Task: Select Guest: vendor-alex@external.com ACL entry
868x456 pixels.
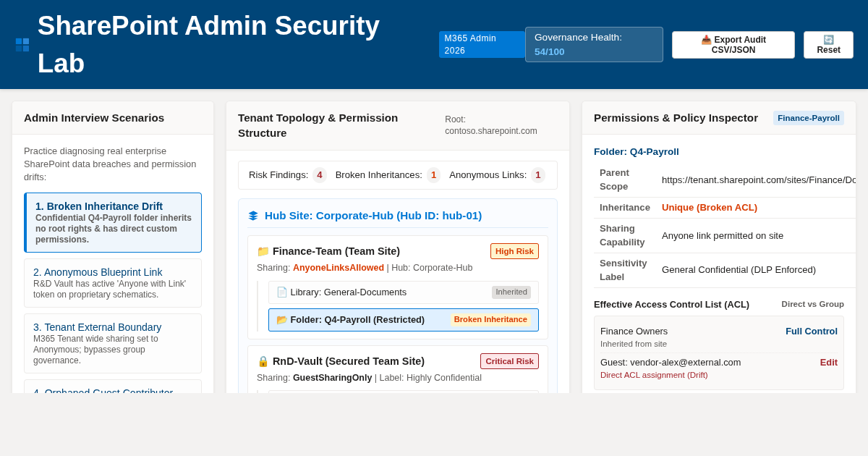Action: tap(719, 368)
